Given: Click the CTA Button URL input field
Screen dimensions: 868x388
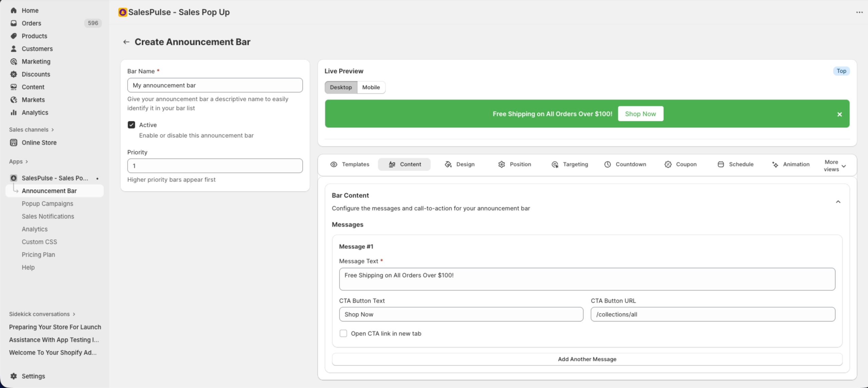Looking at the screenshot, I should pos(713,314).
